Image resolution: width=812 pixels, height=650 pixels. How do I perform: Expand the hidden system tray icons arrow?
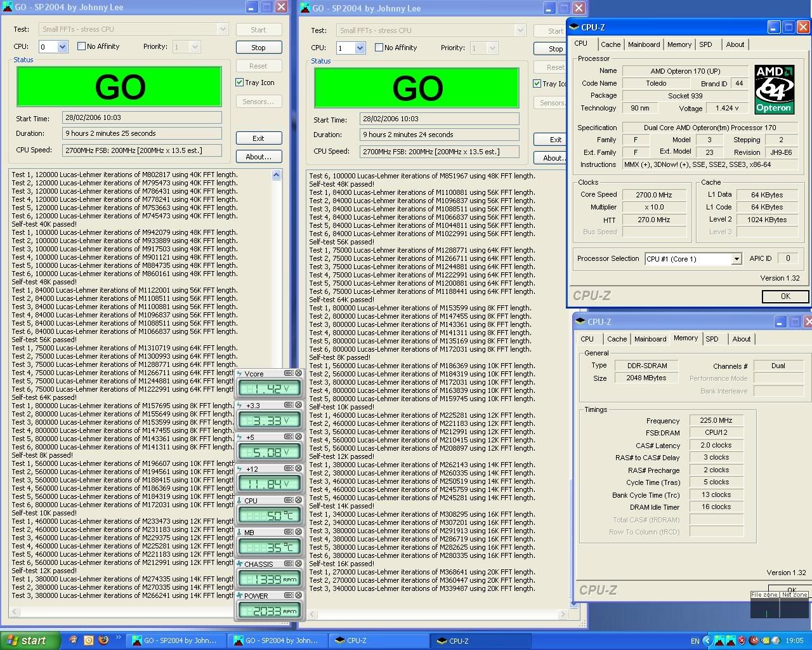tap(707, 640)
